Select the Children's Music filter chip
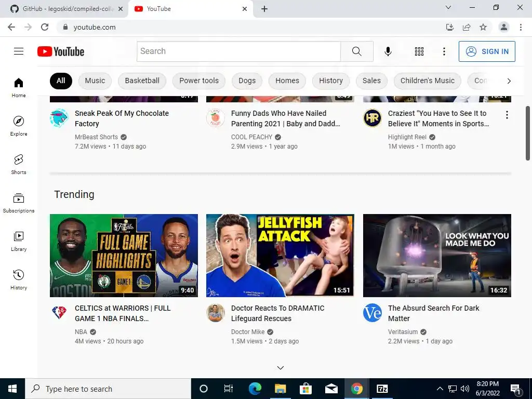This screenshot has width=532, height=399. click(427, 81)
